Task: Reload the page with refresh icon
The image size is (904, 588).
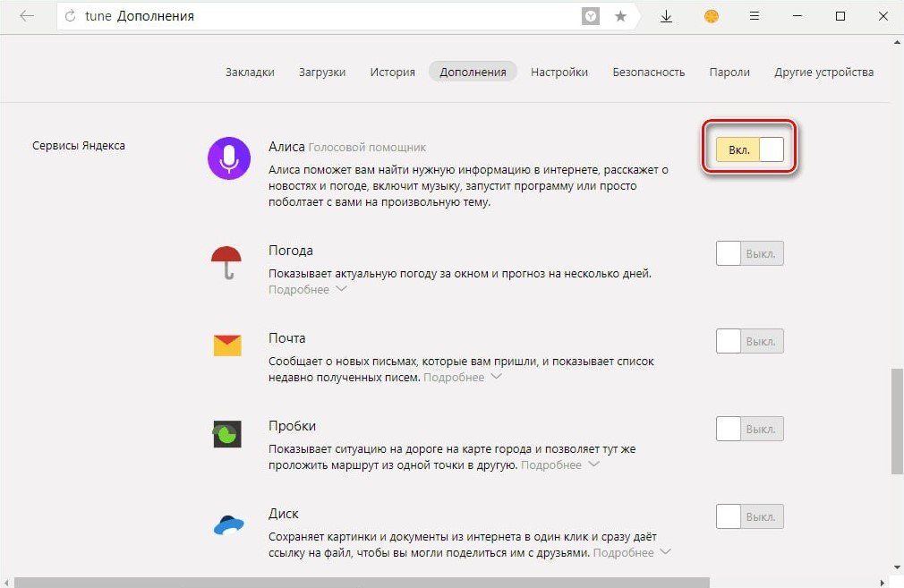Action: coord(71,16)
